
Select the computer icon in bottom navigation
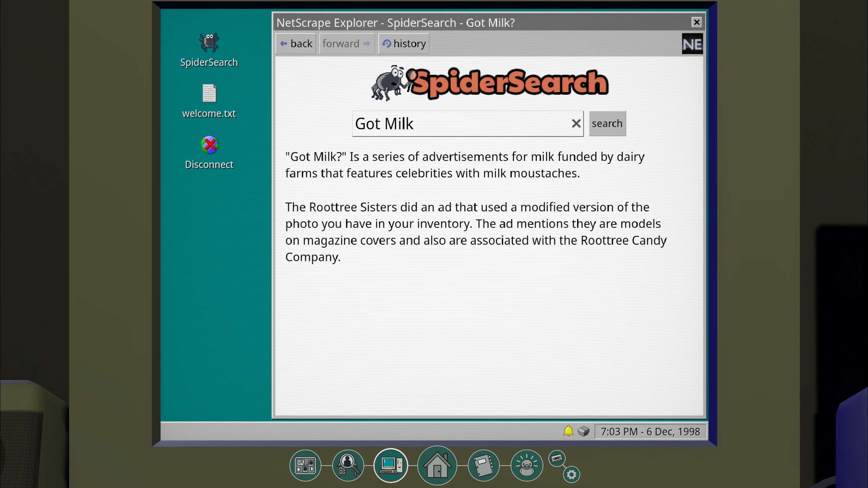(x=391, y=465)
